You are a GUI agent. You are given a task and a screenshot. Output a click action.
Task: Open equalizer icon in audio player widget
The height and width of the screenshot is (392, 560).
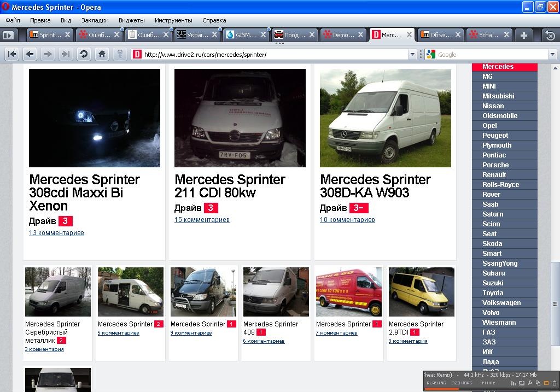coord(513,383)
